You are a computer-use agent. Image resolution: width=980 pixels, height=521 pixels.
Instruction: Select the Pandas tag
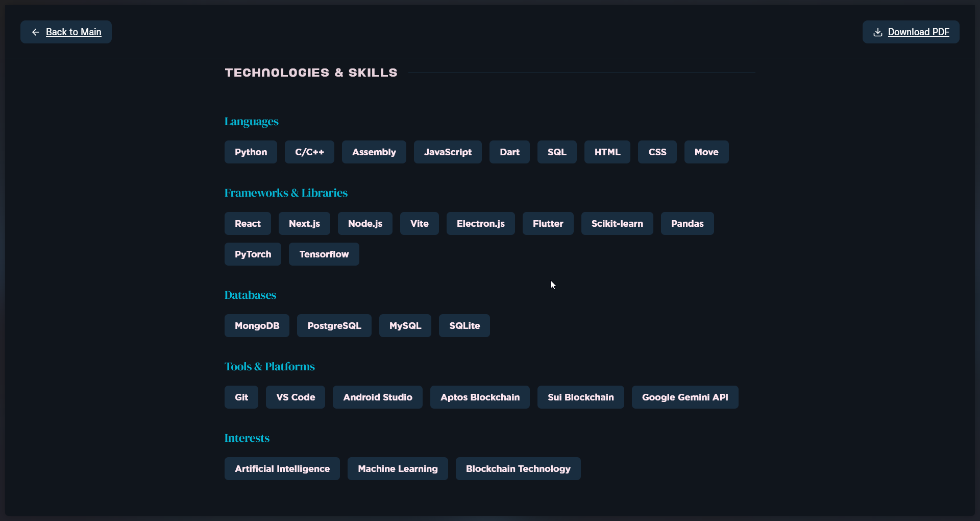pos(688,224)
